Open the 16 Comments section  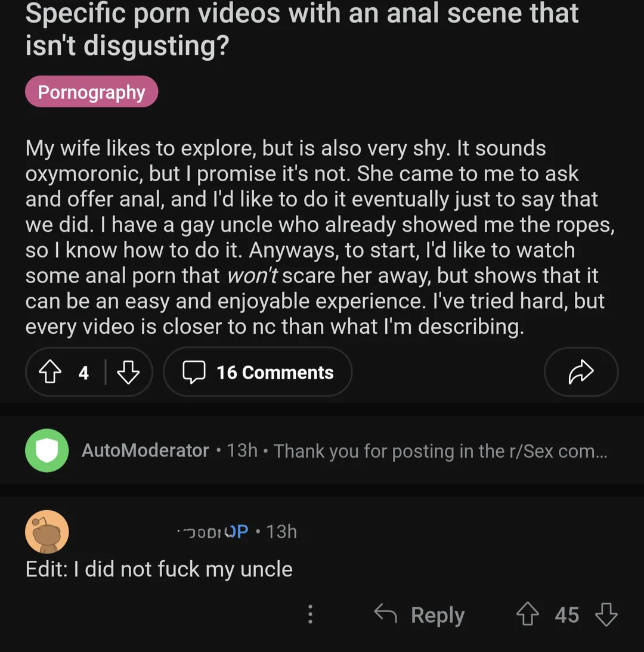pos(258,372)
